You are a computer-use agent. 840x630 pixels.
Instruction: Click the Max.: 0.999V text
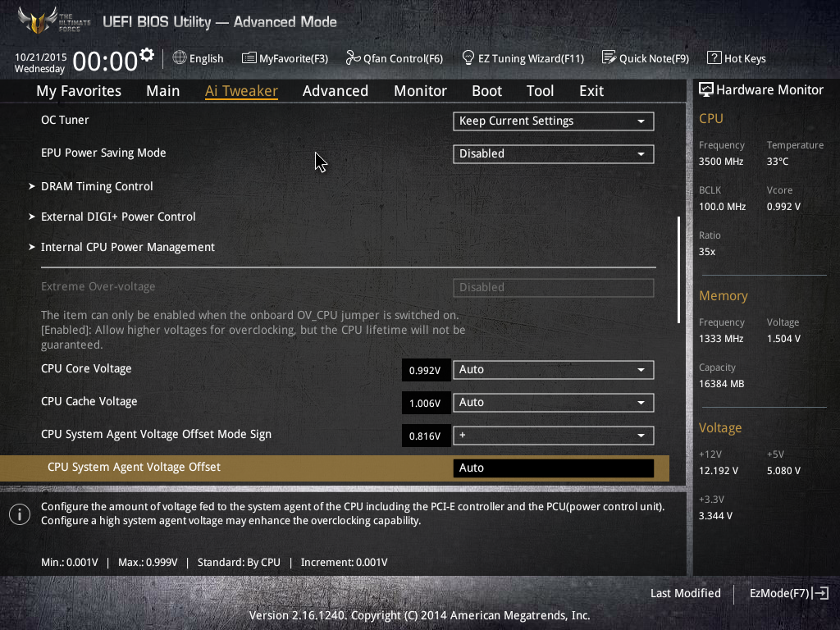(148, 563)
